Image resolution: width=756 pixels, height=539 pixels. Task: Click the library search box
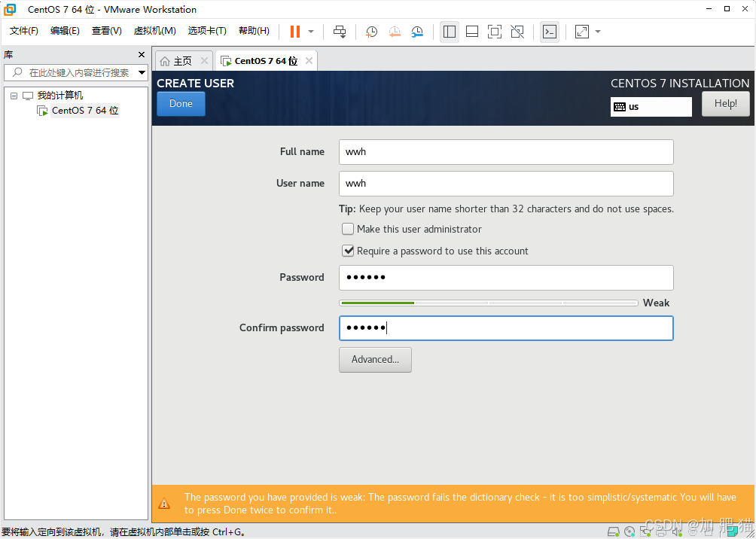tap(76, 73)
